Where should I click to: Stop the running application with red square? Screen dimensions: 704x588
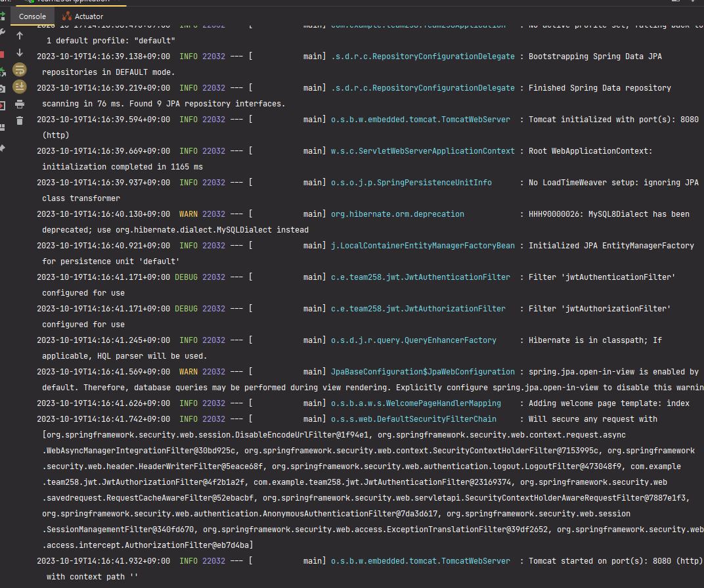coord(2,55)
